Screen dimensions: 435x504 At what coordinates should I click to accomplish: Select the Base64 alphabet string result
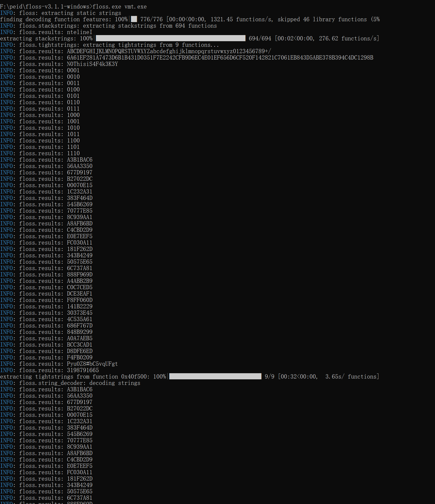tap(169, 51)
